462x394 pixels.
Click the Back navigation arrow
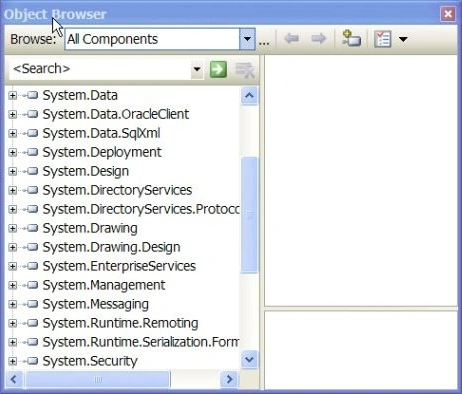tap(291, 39)
